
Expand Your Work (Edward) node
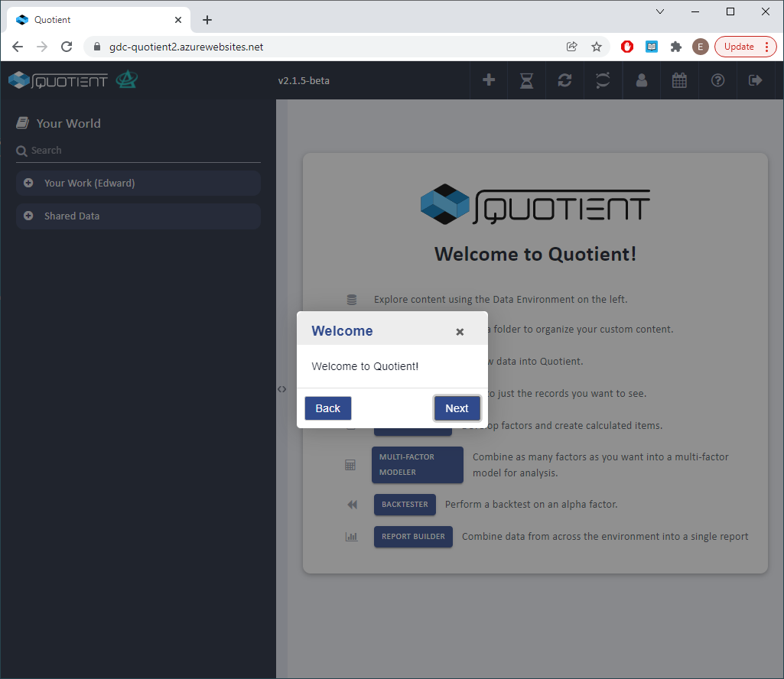(x=28, y=183)
